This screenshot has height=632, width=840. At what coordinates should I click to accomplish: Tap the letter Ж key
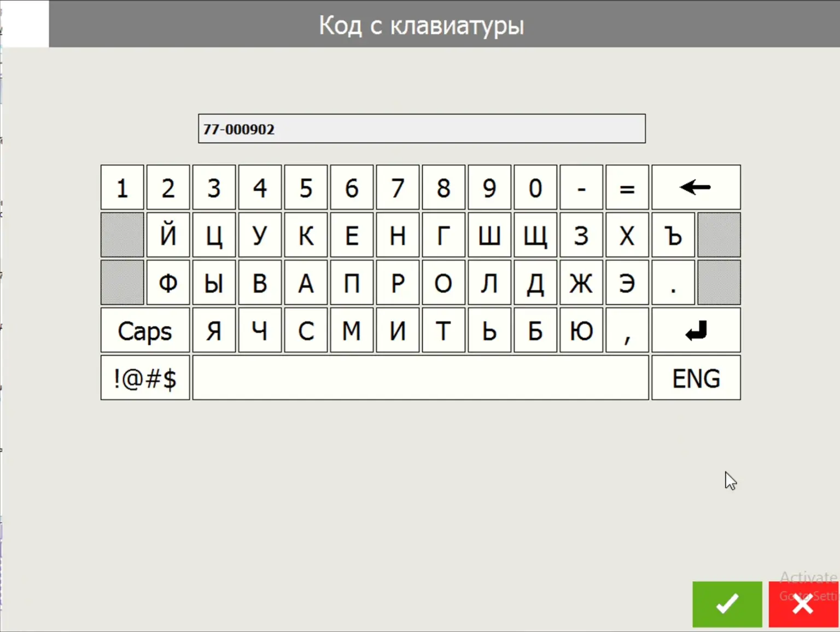click(x=581, y=283)
